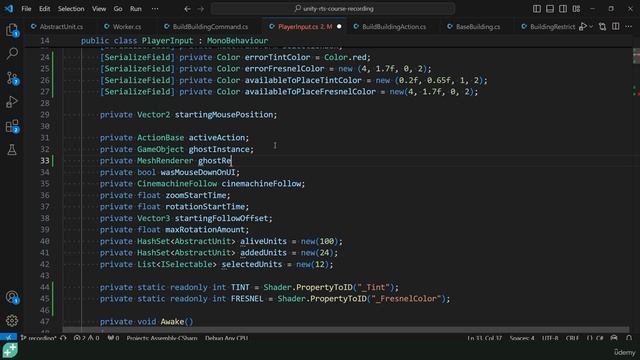Toggle the primary side bar

coord(537,9)
